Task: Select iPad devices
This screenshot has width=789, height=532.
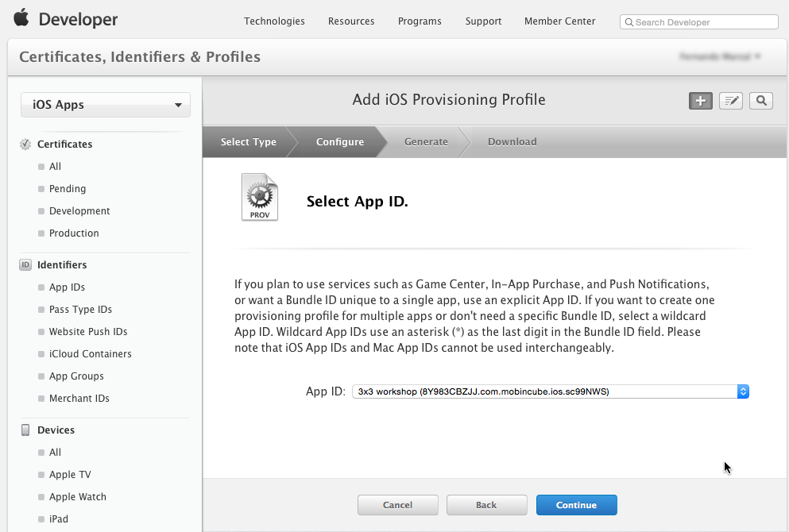Action: (58, 519)
